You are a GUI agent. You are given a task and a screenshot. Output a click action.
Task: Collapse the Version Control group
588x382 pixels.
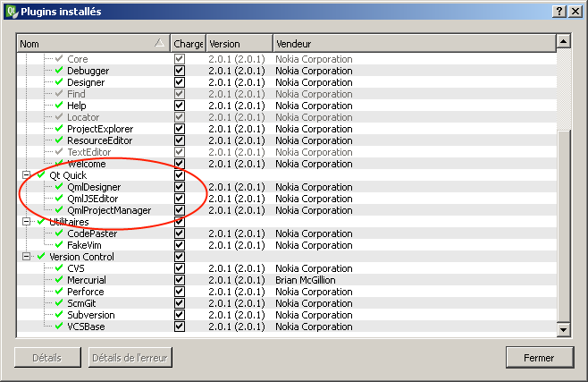pos(27,257)
